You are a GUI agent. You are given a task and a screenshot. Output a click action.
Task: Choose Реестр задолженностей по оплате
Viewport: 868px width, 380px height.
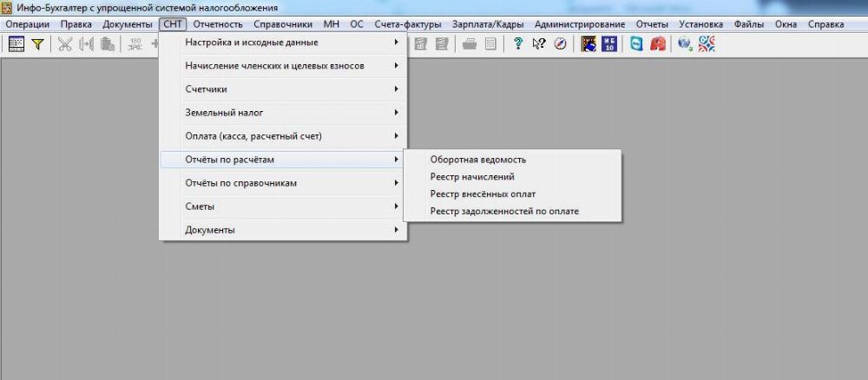503,212
